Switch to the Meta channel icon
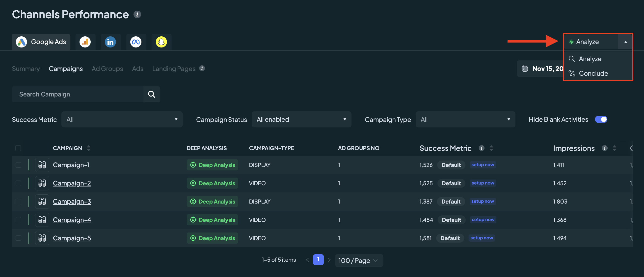Viewport: 644px width, 277px height. pyautogui.click(x=136, y=42)
